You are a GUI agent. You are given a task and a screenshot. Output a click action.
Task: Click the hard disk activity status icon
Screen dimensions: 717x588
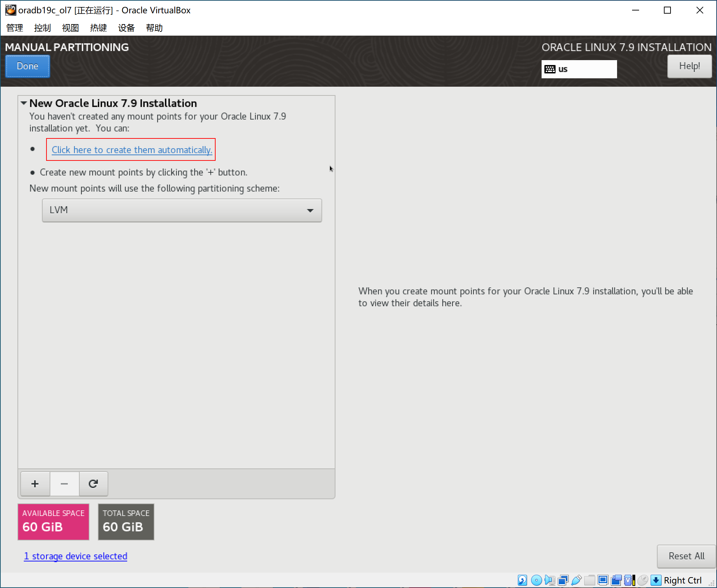(x=522, y=580)
